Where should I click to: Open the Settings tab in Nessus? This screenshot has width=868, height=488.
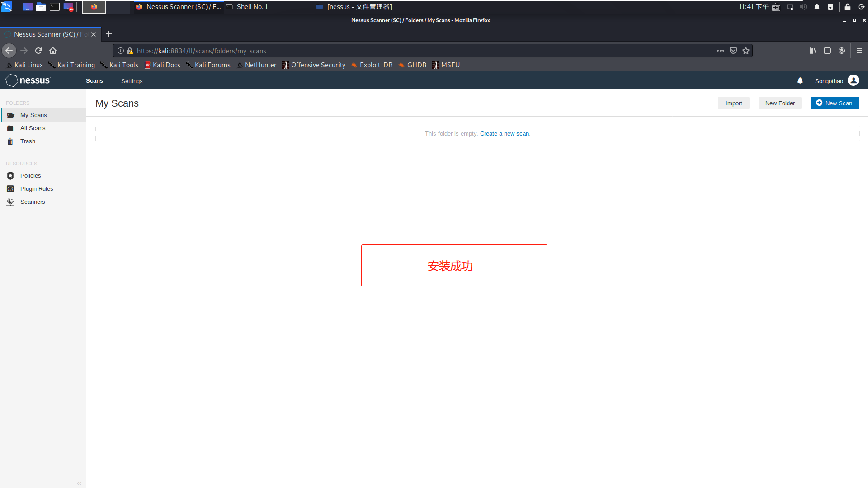[132, 81]
